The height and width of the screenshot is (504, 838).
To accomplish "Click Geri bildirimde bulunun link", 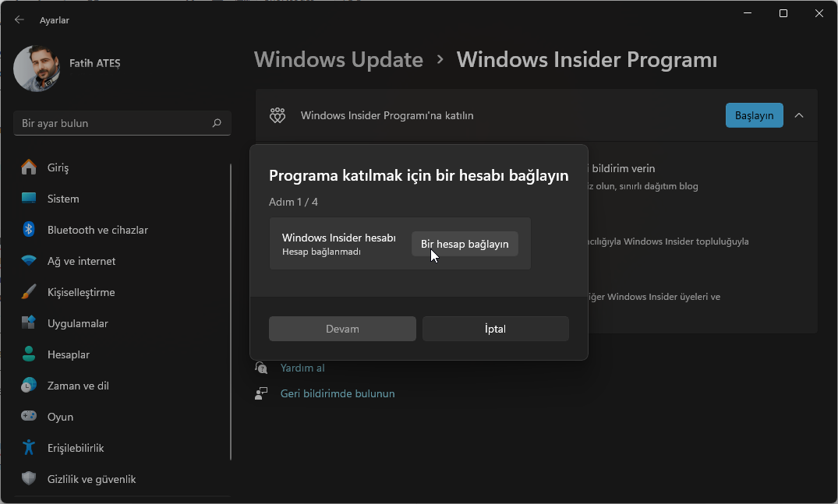I will tap(338, 393).
